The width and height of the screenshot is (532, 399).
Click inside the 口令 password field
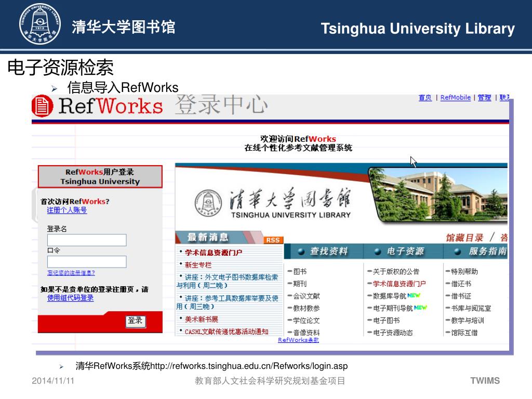87,262
